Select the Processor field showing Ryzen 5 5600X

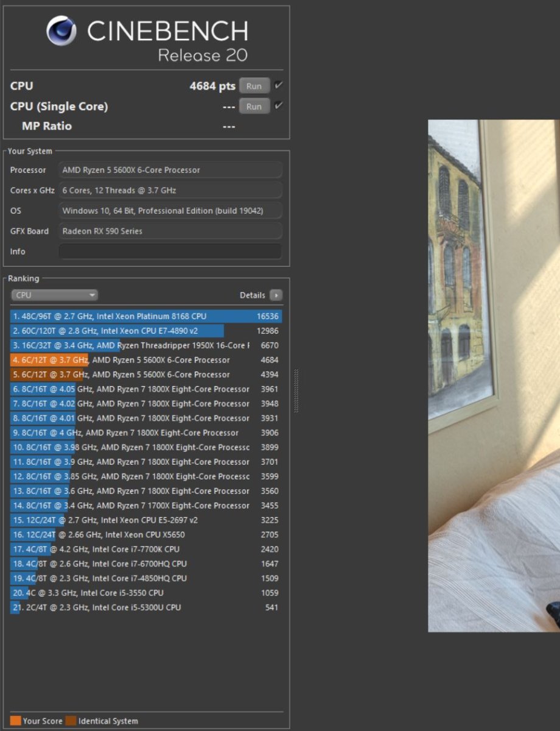pyautogui.click(x=170, y=170)
